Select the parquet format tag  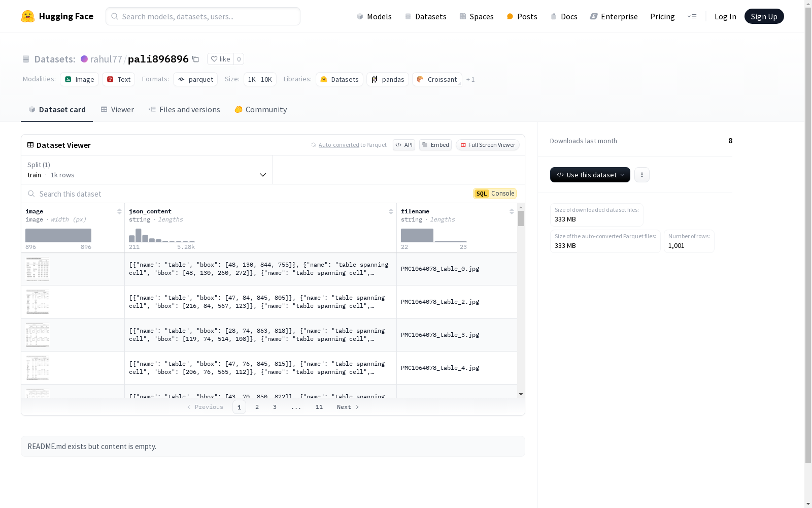(x=195, y=79)
